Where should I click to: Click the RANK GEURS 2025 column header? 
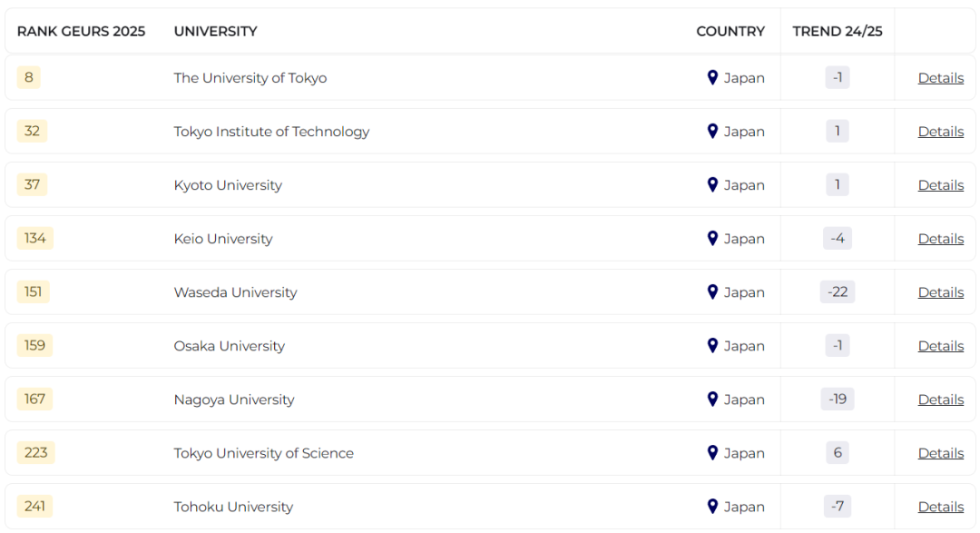(x=82, y=31)
